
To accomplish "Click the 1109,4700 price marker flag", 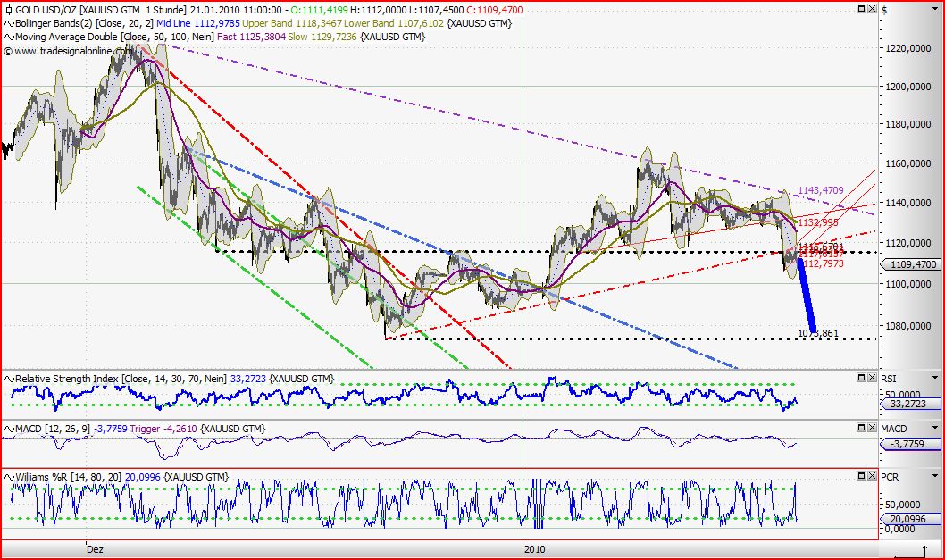I will coord(912,264).
